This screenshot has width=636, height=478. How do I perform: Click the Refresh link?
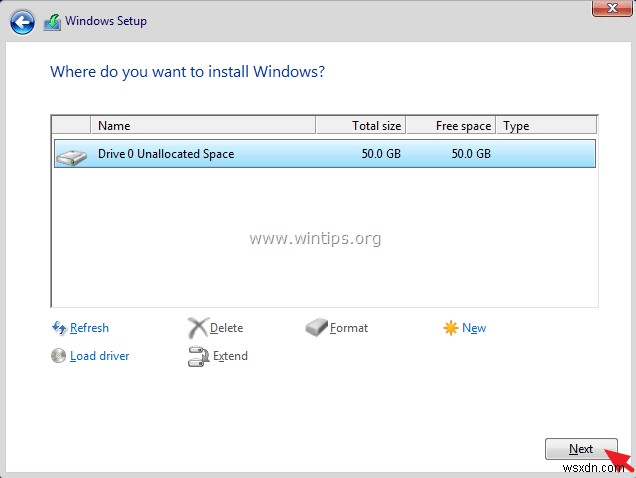coord(89,327)
